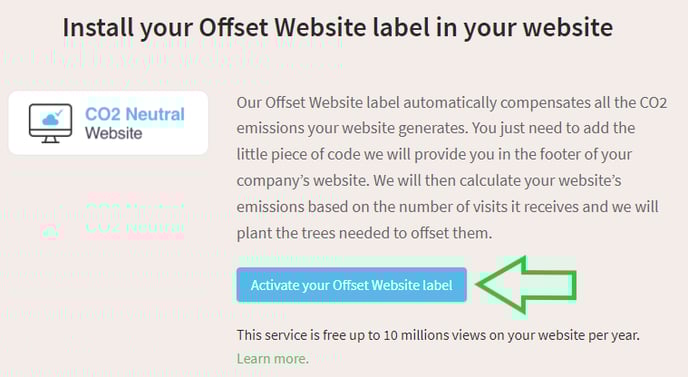Viewport: 688px width, 377px height.
Task: Click the Install your Offset Website label heading
Action: click(337, 27)
